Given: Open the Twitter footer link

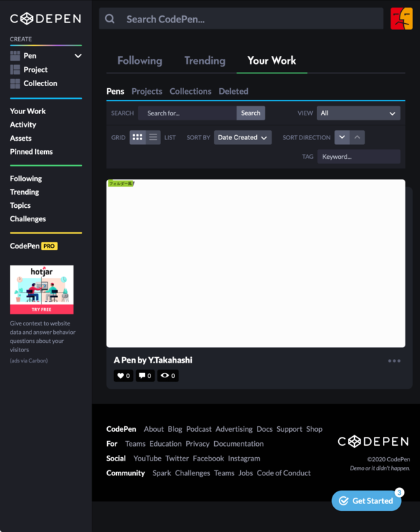Looking at the screenshot, I should point(177,458).
